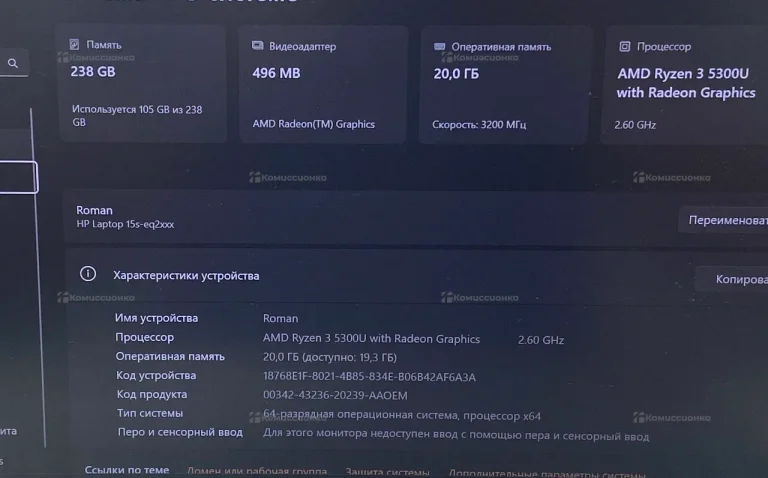Click the AMD Radeon(TM) Graphics text

coord(313,124)
